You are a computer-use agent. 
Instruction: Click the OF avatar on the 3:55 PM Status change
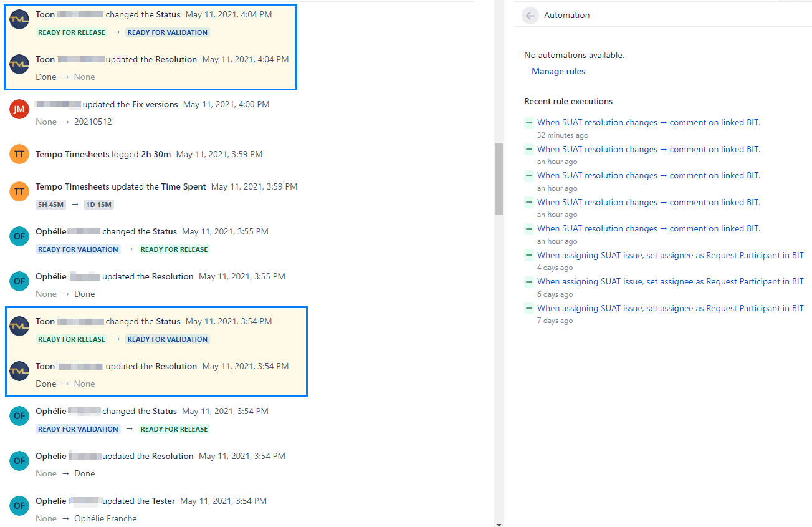(x=19, y=236)
